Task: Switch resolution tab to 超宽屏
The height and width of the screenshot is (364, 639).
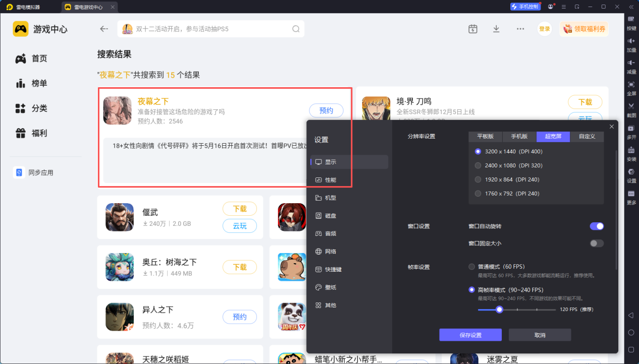Action: (553, 136)
